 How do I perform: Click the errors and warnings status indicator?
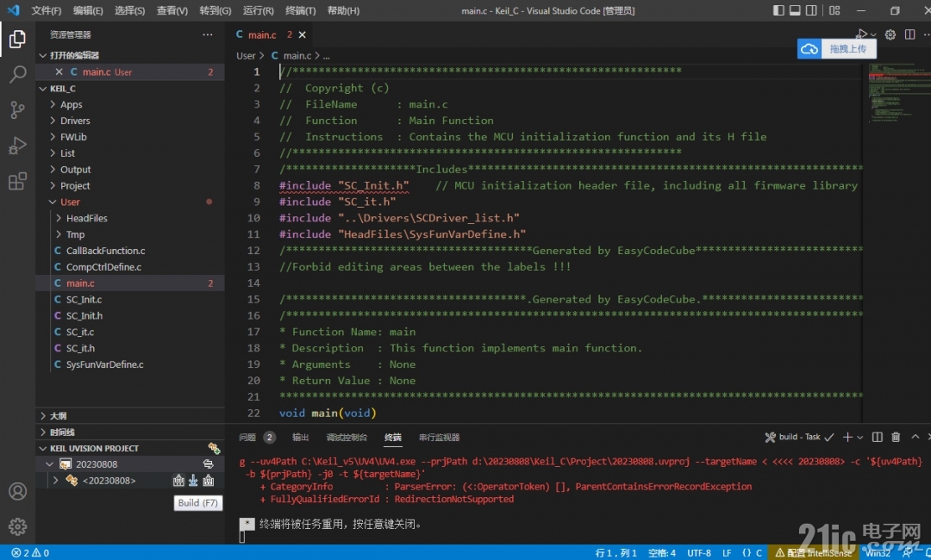coord(30,553)
